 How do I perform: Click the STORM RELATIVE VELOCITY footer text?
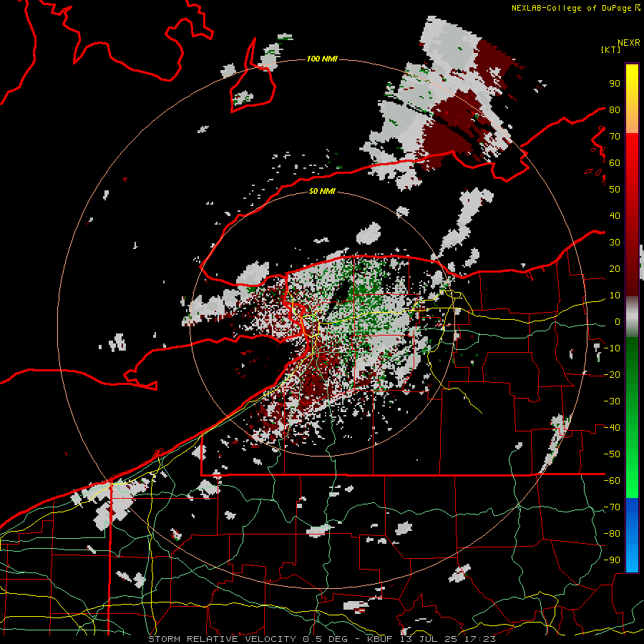click(x=222, y=639)
